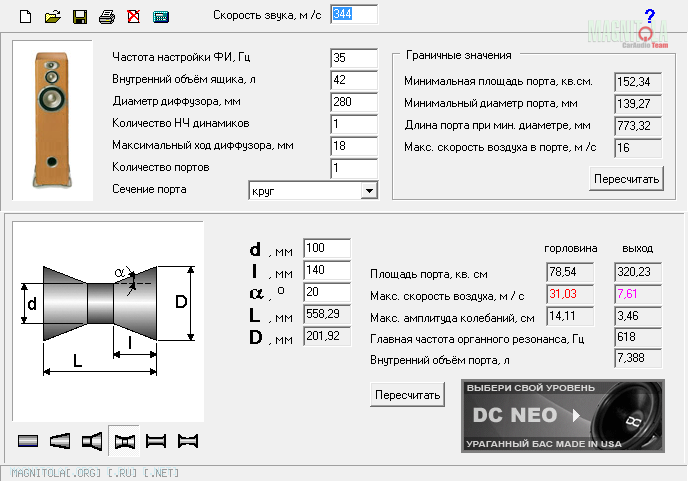Image resolution: width=688 pixels, height=482 pixels.
Task: Create a new project with blank page icon
Action: [25, 17]
